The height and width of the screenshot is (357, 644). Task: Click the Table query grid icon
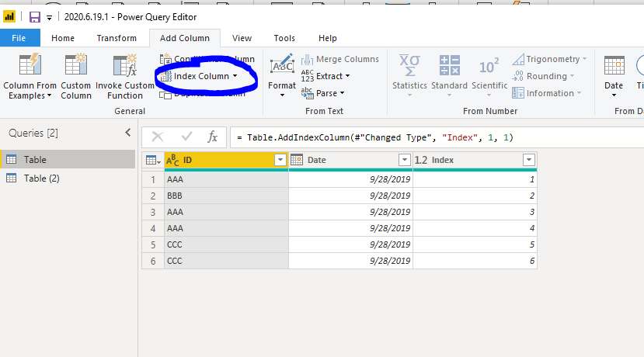tap(12, 159)
